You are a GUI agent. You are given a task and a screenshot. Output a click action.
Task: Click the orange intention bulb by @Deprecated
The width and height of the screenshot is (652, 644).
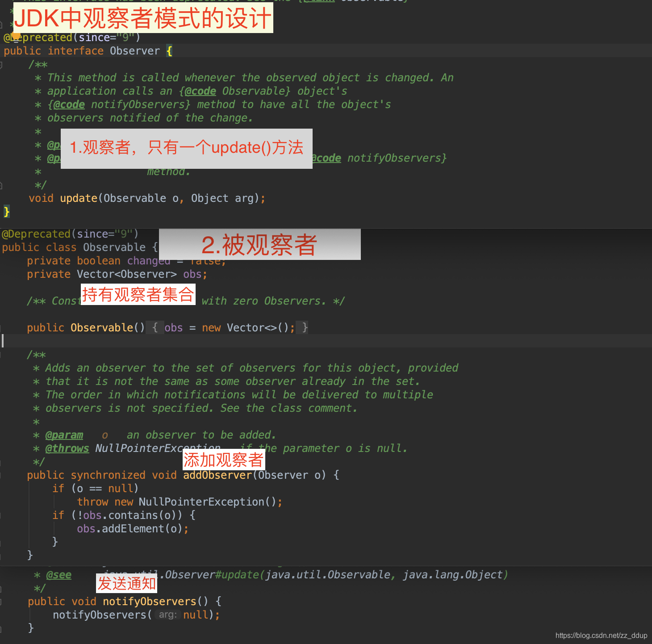click(x=16, y=36)
